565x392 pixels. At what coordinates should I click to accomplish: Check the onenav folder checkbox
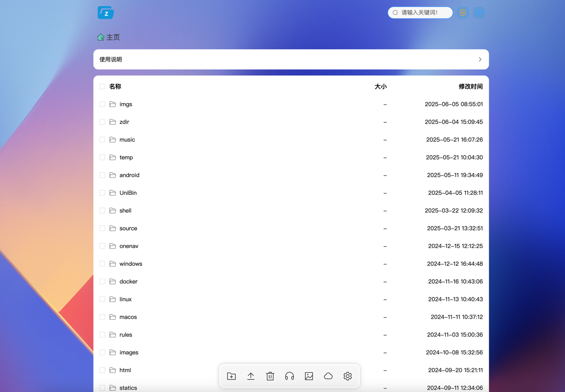(102, 246)
